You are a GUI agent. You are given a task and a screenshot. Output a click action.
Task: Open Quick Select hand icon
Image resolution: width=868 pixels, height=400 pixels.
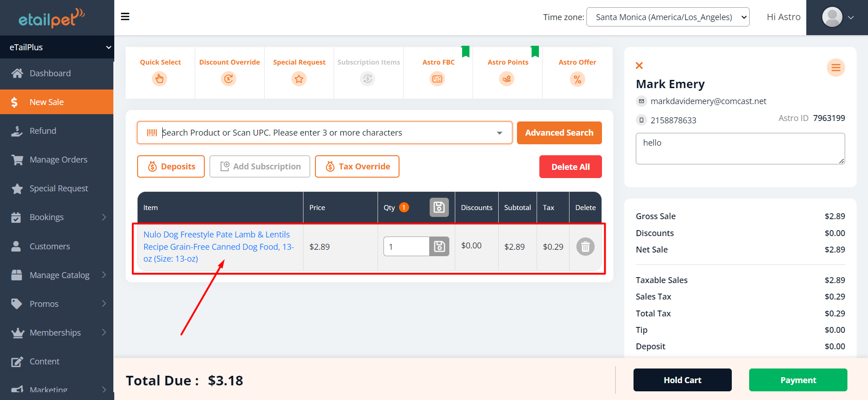160,79
